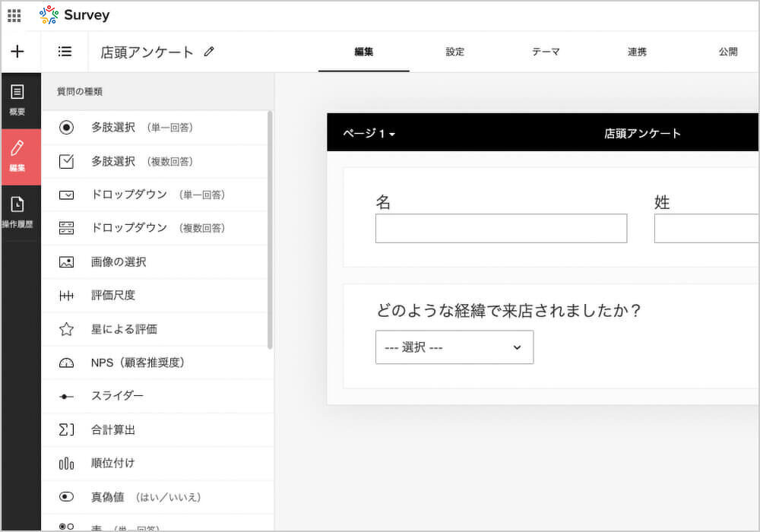Add ドロップダウン single-answer question type
Viewport: 760px width, 532px height.
[157, 195]
